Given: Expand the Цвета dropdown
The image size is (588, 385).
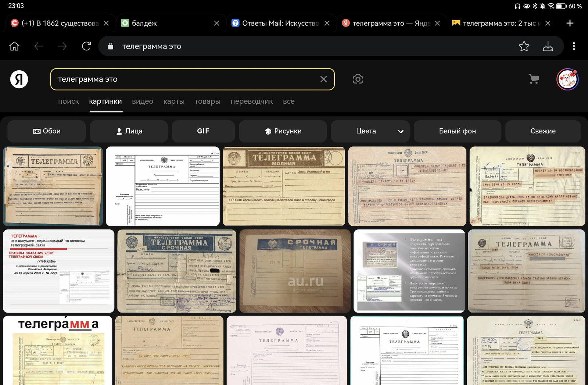Looking at the screenshot, I should (x=370, y=131).
